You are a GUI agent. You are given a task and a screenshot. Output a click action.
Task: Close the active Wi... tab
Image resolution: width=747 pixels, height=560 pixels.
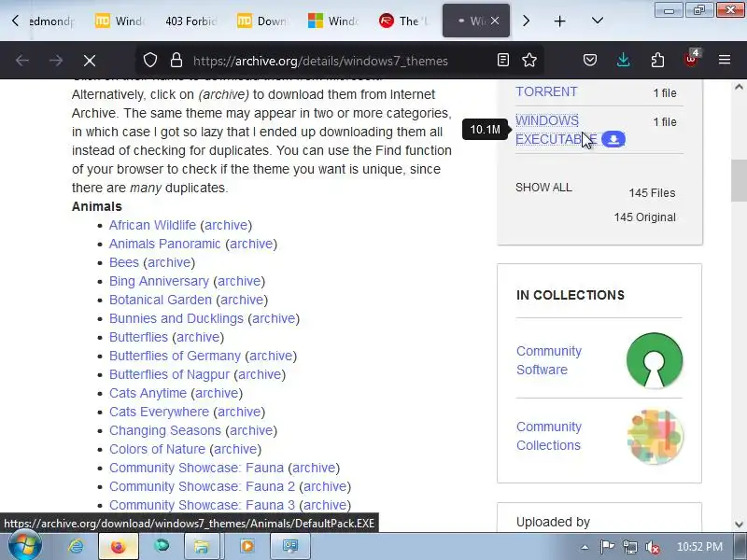(495, 21)
